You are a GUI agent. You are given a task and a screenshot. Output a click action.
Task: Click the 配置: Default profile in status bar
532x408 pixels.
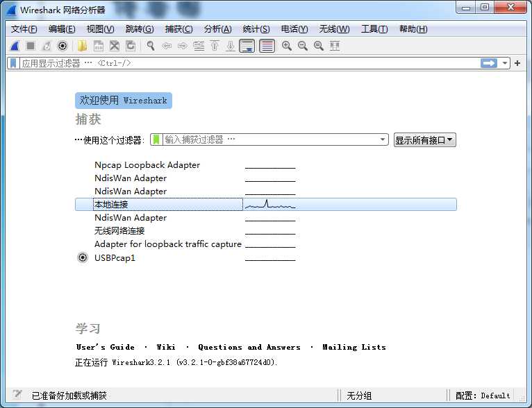tap(483, 396)
